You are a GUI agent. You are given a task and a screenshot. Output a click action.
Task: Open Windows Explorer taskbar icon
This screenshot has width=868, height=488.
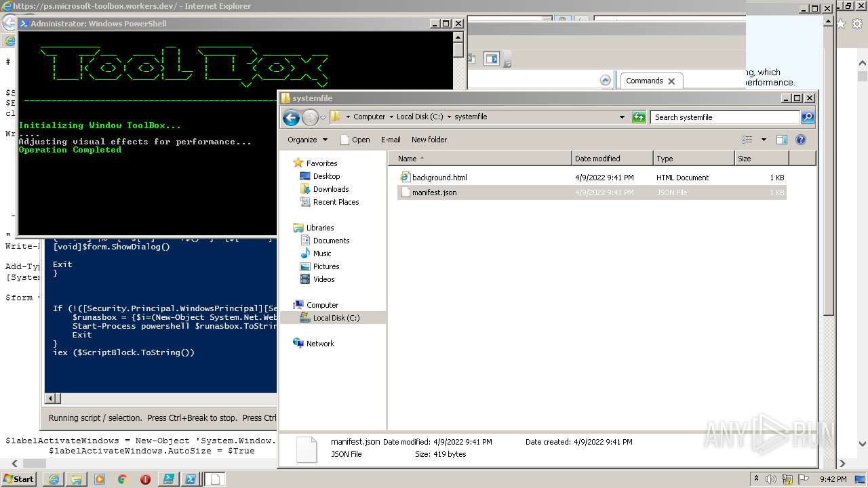(x=76, y=479)
